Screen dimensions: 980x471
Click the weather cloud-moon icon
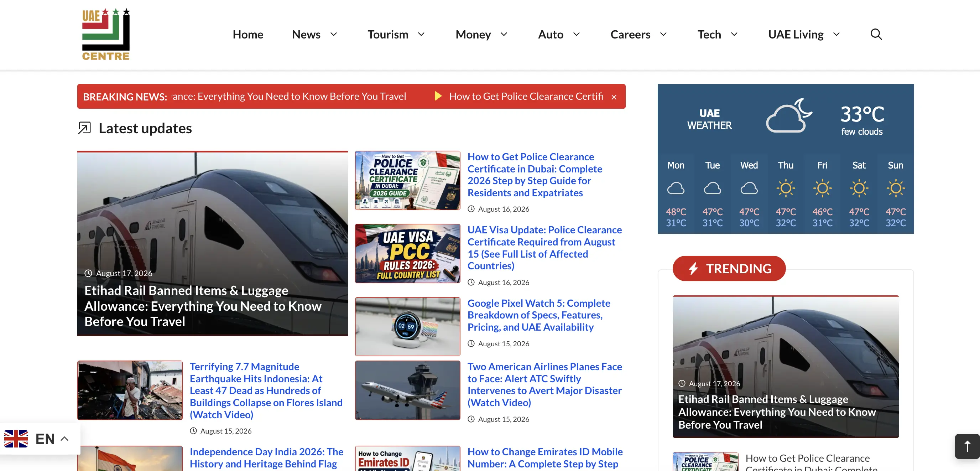789,116
